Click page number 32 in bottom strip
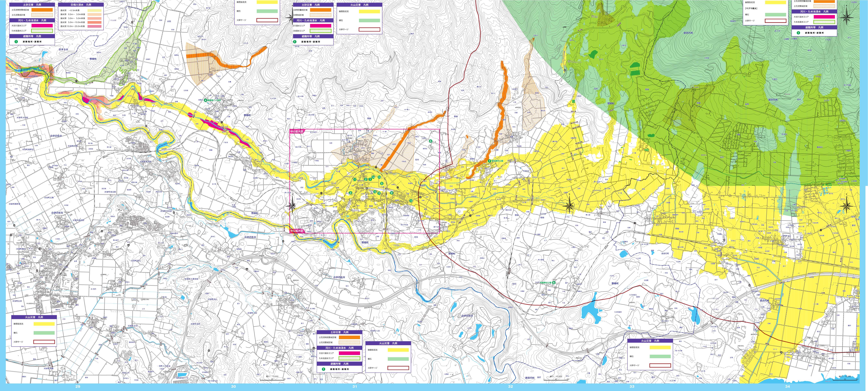 511,387
